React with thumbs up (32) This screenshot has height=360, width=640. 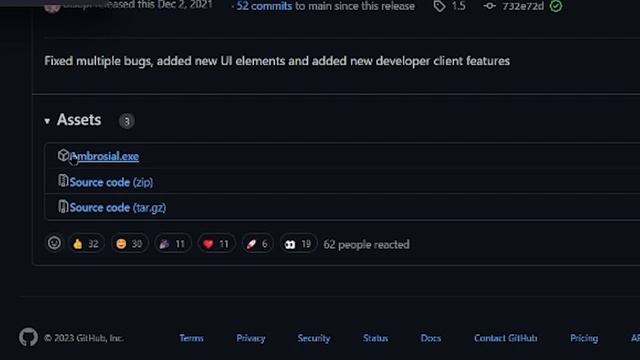pos(86,244)
